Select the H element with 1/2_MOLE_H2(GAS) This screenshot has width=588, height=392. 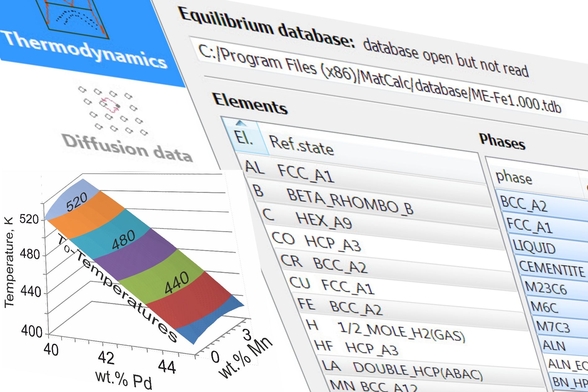[386, 331]
